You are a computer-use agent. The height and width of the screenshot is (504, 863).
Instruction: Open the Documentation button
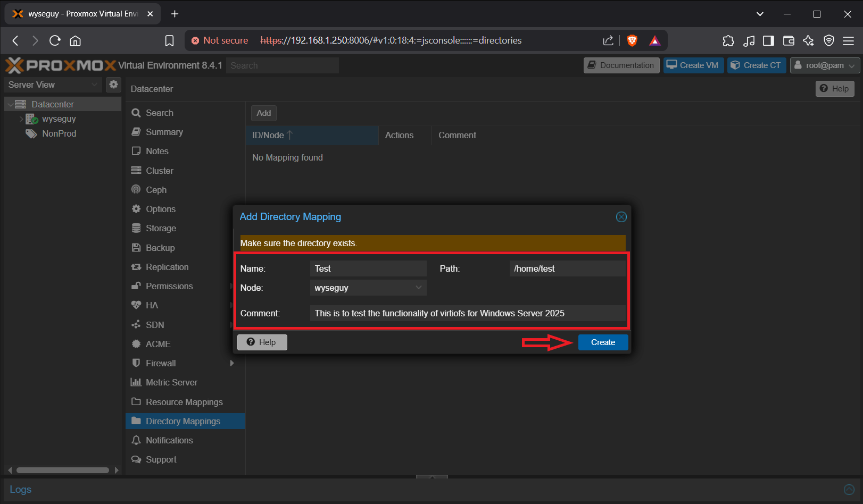click(x=621, y=65)
